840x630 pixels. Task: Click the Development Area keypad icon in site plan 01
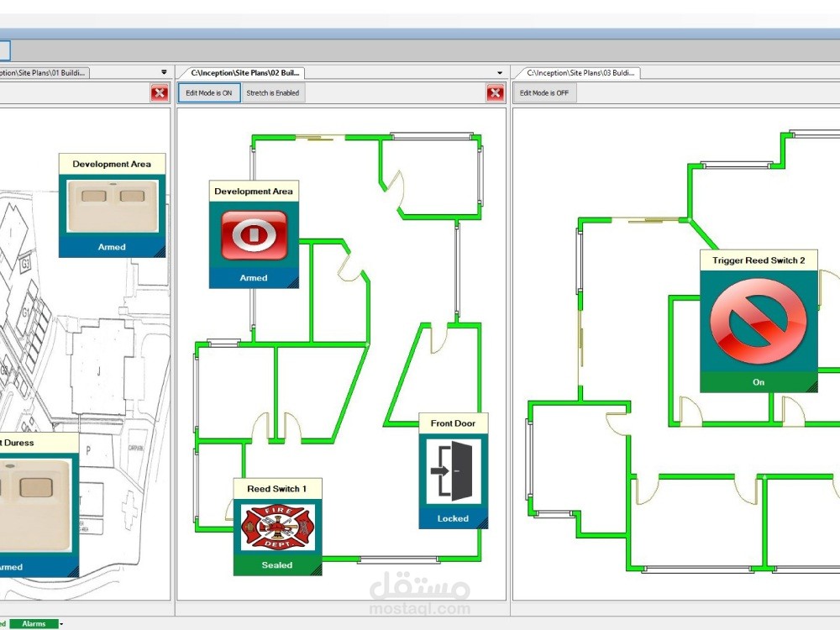tap(112, 207)
